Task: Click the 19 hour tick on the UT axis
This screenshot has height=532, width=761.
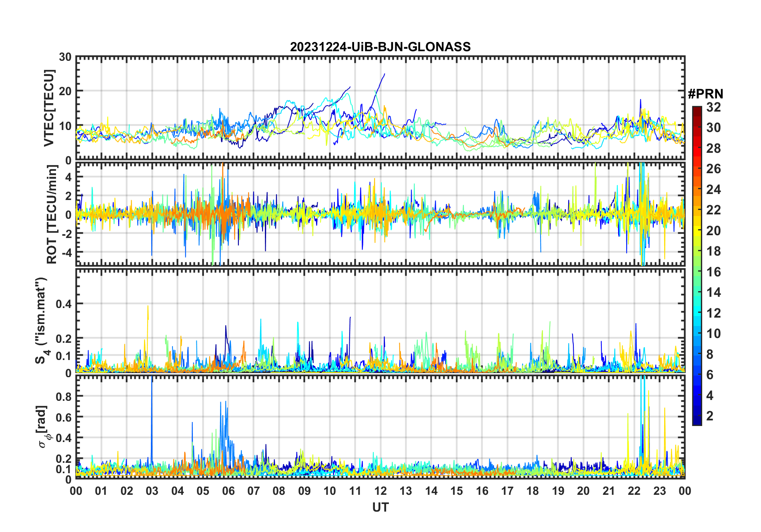Action: coord(558,491)
